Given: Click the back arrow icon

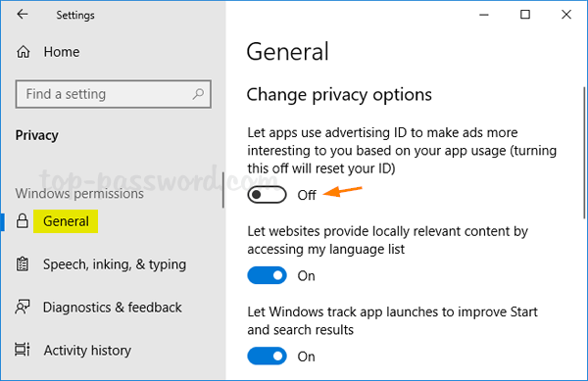Looking at the screenshot, I should [23, 15].
